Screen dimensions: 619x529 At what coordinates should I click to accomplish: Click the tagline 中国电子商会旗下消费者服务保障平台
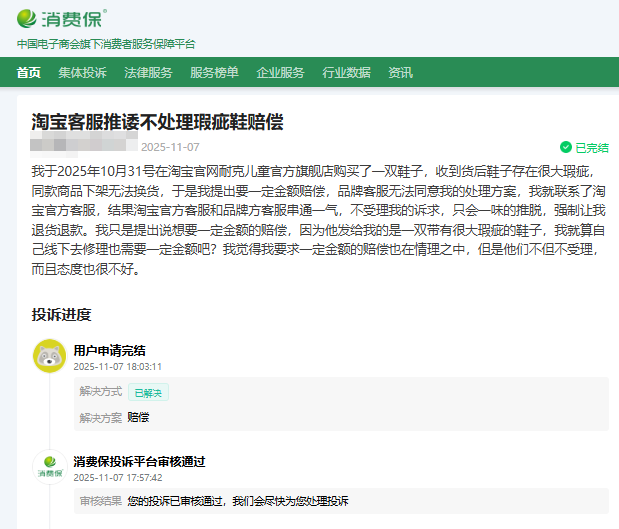pyautogui.click(x=106, y=44)
